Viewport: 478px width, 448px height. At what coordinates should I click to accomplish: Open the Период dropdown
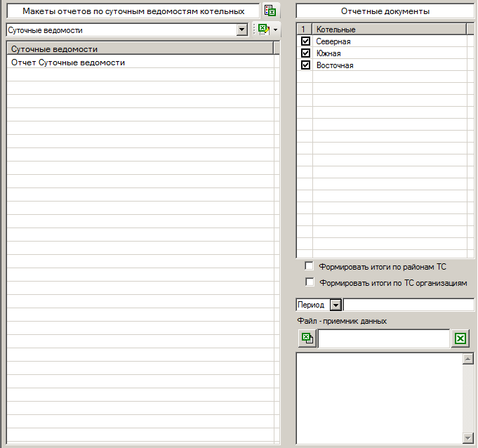(335, 305)
